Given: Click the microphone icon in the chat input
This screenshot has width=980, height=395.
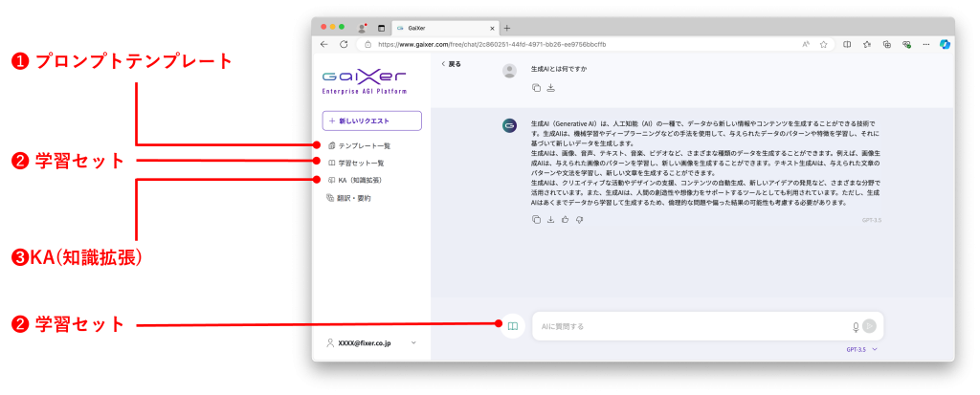Looking at the screenshot, I should pos(856,326).
